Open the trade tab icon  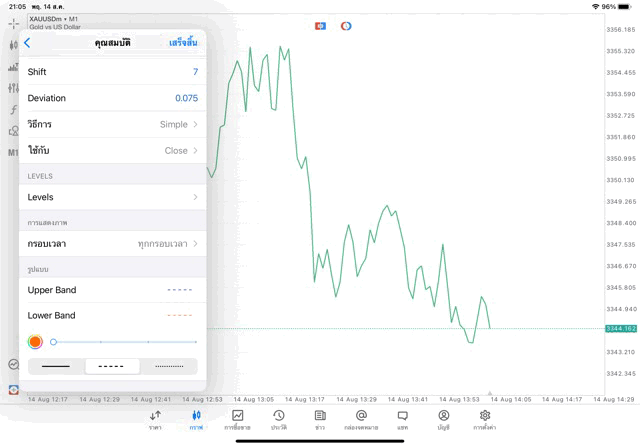238,419
